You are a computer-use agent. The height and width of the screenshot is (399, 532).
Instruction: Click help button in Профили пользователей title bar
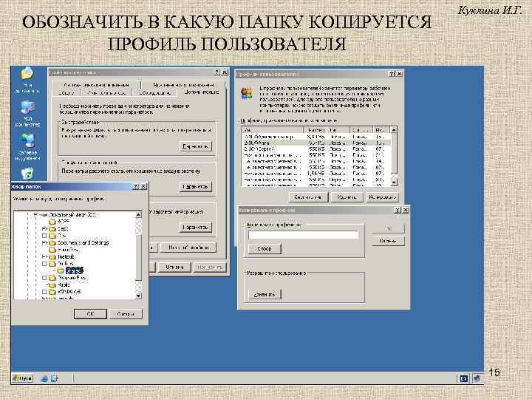click(392, 74)
